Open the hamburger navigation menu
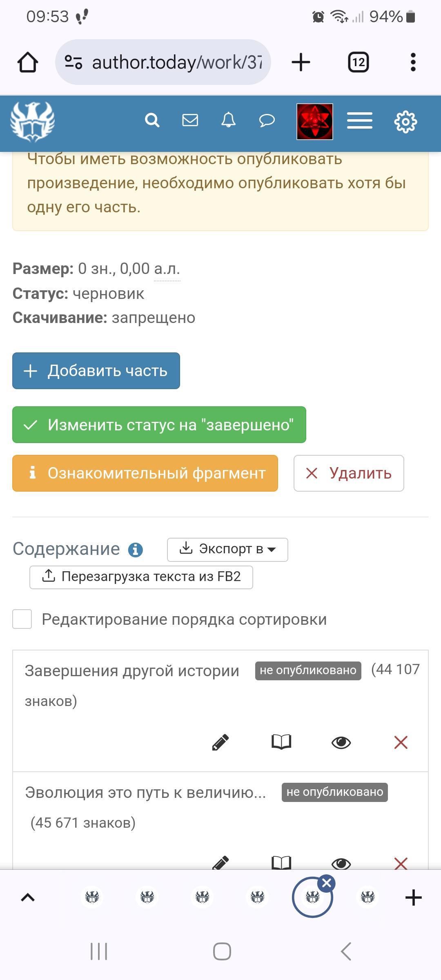The image size is (441, 980). 359,121
